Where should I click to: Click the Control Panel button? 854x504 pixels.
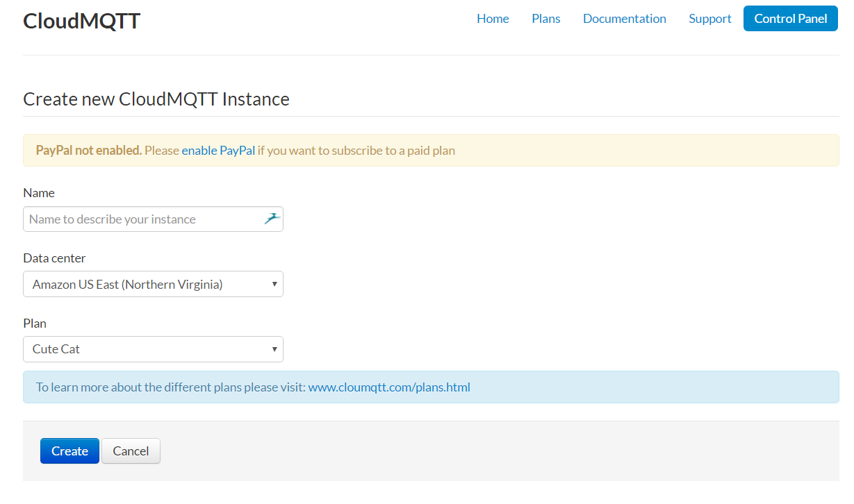pos(791,19)
